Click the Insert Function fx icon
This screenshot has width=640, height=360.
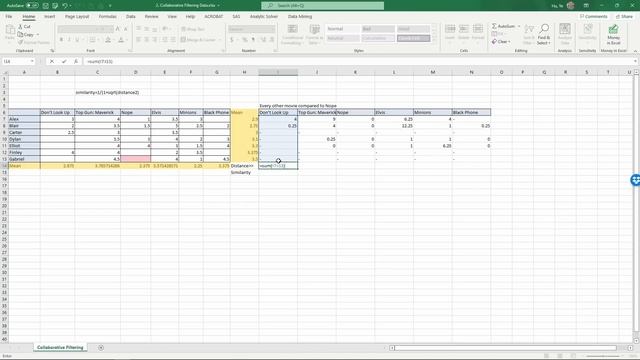76,61
